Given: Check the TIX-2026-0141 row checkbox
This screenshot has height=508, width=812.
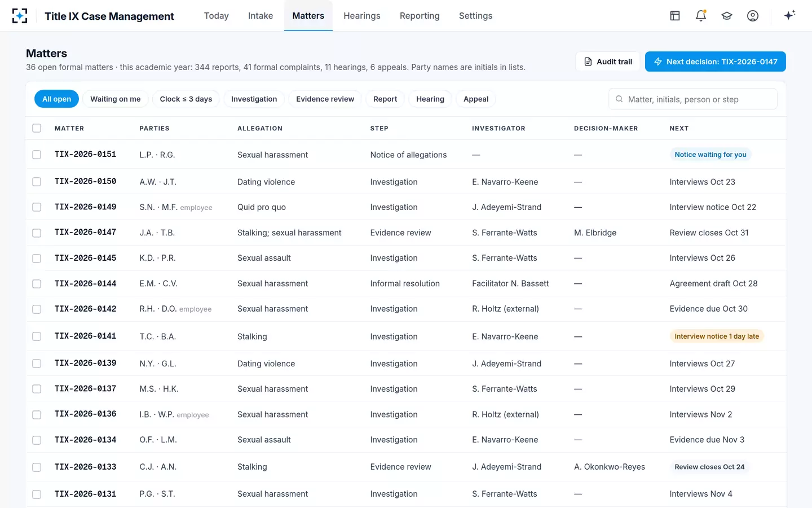Looking at the screenshot, I should click(x=37, y=336).
